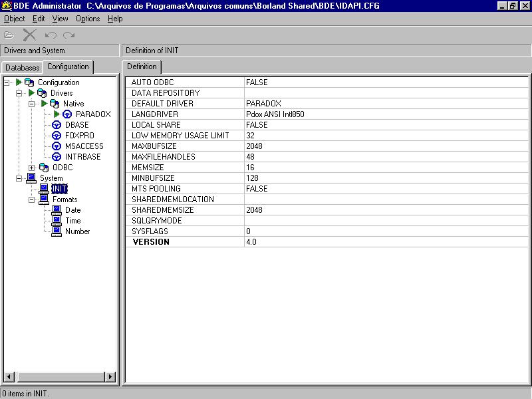Collapse the Native drivers node

point(31,104)
